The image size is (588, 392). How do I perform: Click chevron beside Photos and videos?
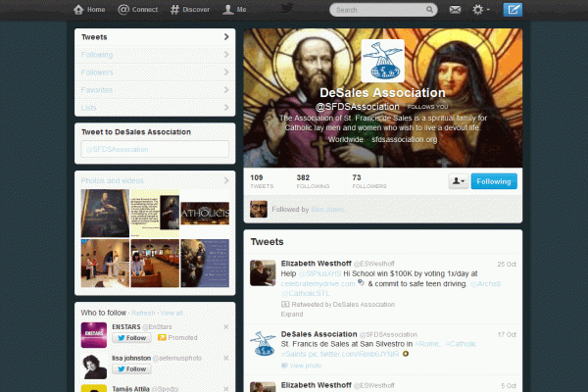(226, 180)
